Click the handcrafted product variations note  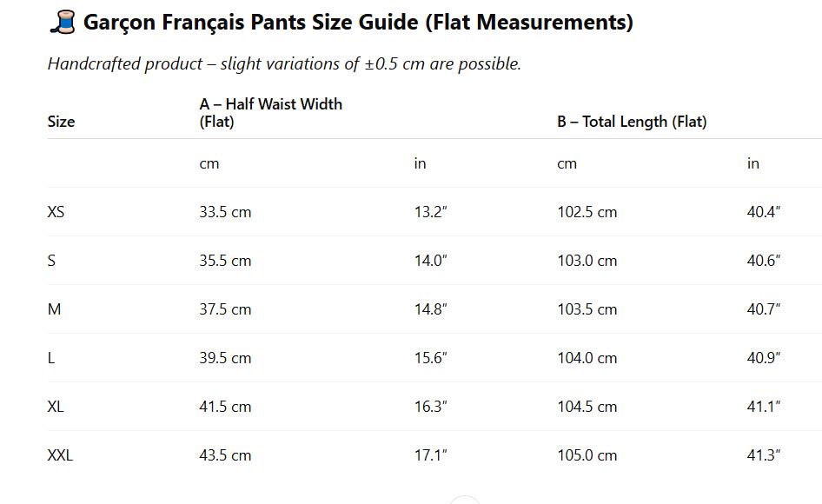pyautogui.click(x=284, y=64)
